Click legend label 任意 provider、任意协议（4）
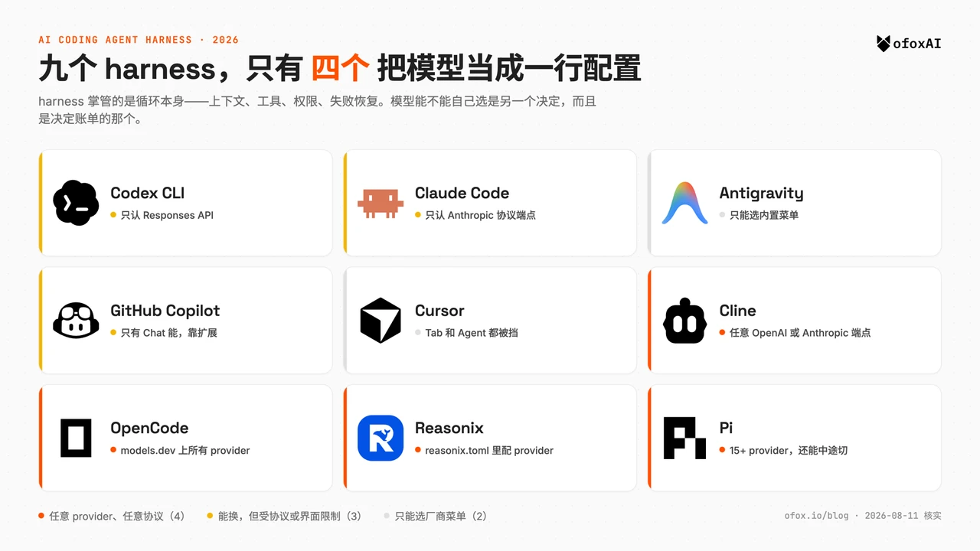Image resolution: width=980 pixels, height=551 pixels. tap(117, 516)
